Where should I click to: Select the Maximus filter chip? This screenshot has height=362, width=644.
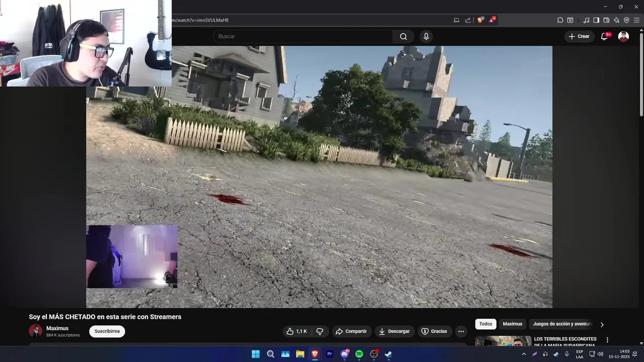click(513, 324)
